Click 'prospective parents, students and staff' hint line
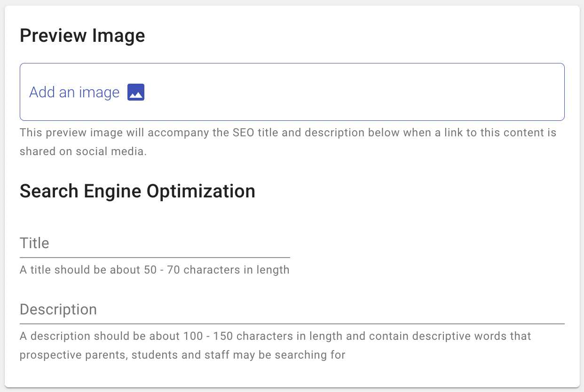This screenshot has width=584, height=392. (182, 355)
